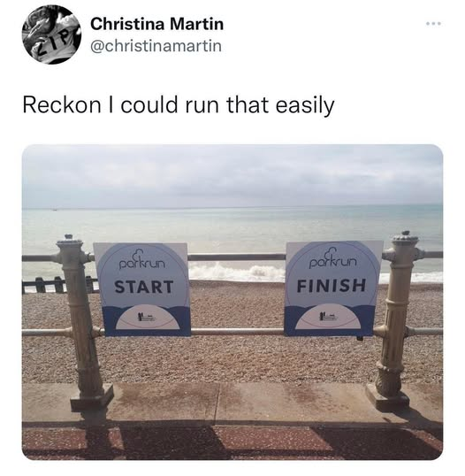The height and width of the screenshot is (476, 465).
Task: Click the pebble beach below the railing
Action: [x=231, y=358]
